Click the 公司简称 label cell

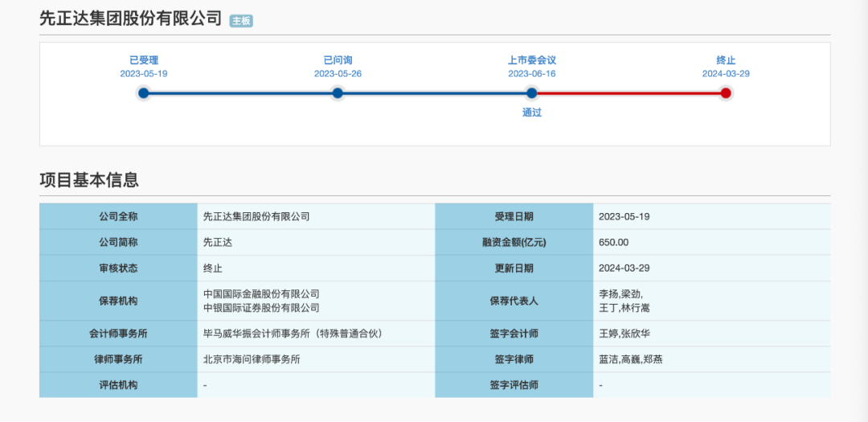[x=118, y=242]
